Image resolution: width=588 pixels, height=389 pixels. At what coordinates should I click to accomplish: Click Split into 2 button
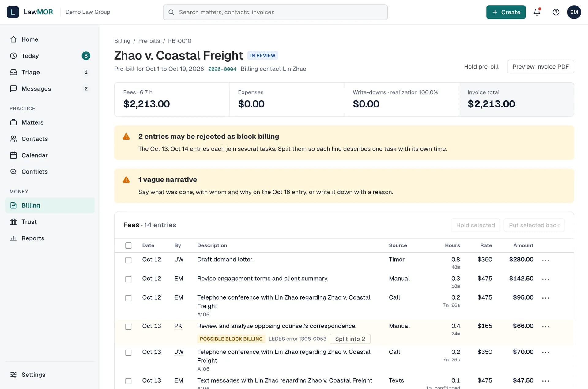pos(350,339)
